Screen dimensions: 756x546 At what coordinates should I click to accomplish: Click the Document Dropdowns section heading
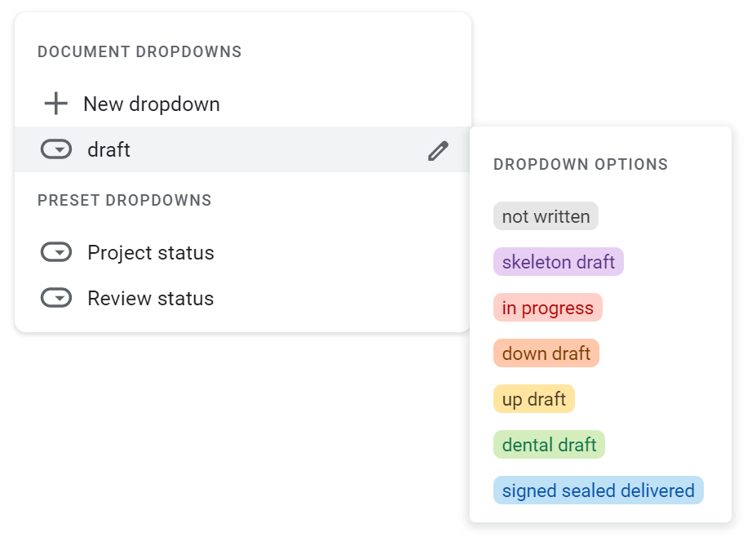click(139, 51)
